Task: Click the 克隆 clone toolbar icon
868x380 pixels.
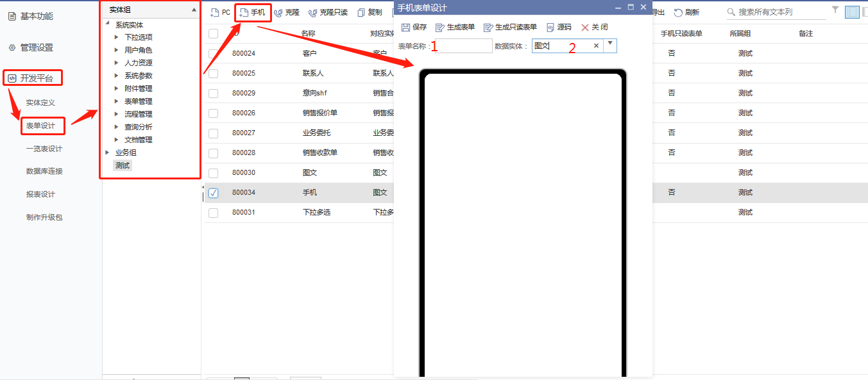Action: pyautogui.click(x=278, y=13)
